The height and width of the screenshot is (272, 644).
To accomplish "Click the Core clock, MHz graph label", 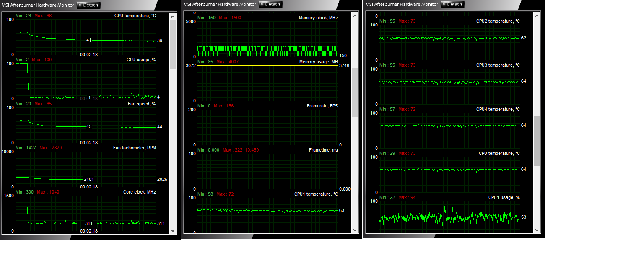I will click(x=139, y=192).
